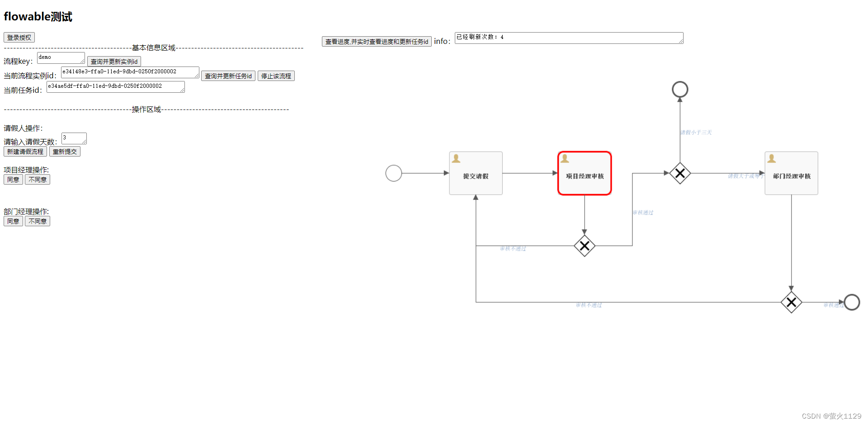Click the bottom-right end event circle

(852, 302)
